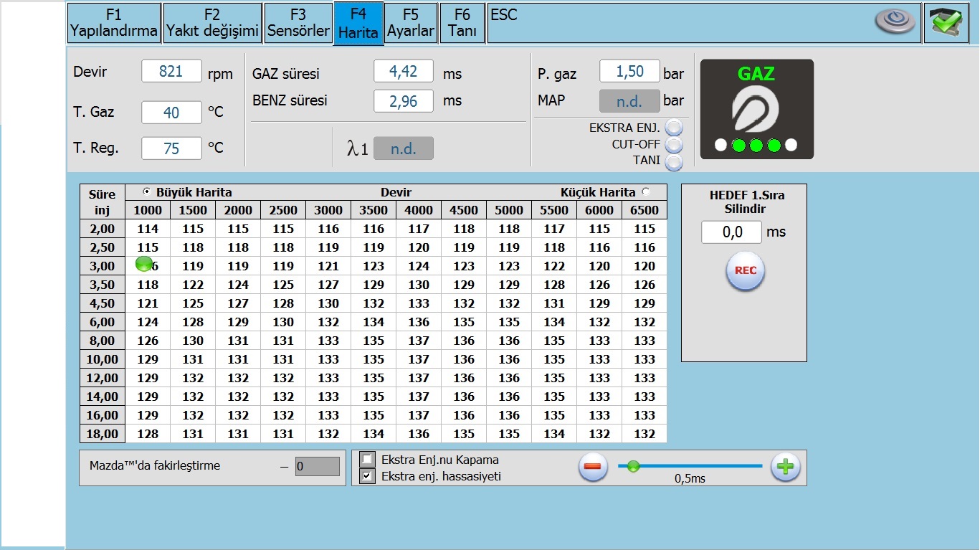Screen dimensions: 980x550
Task: Click the green plus sensitivity button
Action: 785,467
